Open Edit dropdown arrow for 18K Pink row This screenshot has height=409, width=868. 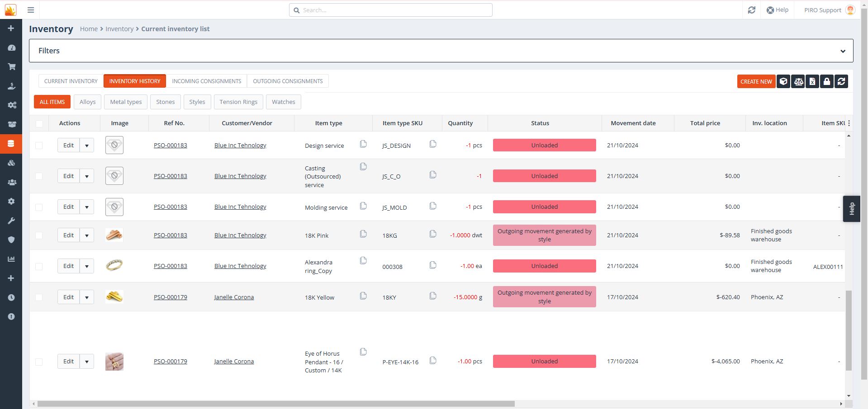click(x=87, y=235)
